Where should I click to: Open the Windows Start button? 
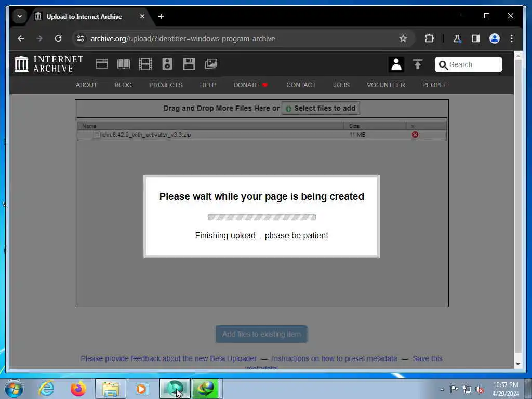(14, 389)
